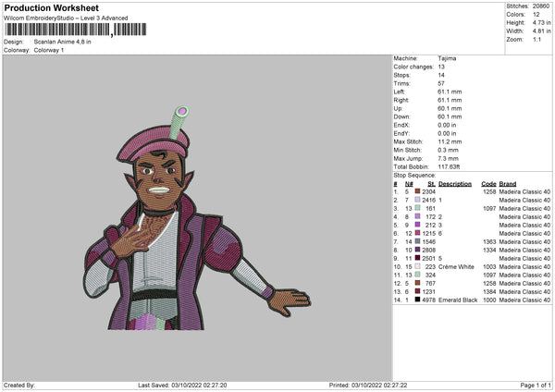
Task: Click the dark maroon swatch in stop 9
Action: [x=418, y=258]
